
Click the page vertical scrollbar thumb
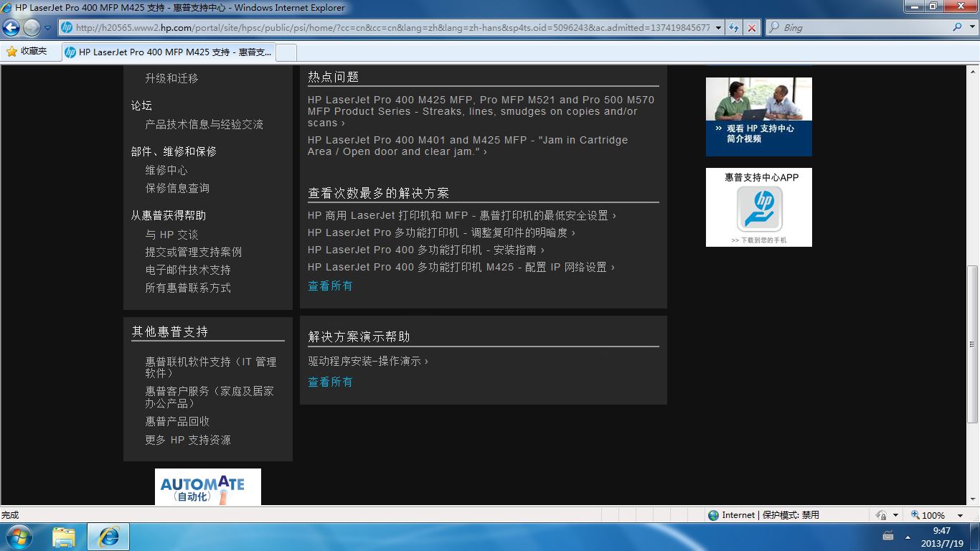point(973,343)
